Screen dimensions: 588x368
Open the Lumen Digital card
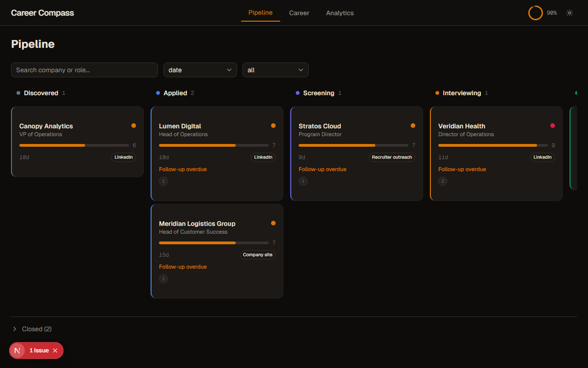click(x=217, y=154)
